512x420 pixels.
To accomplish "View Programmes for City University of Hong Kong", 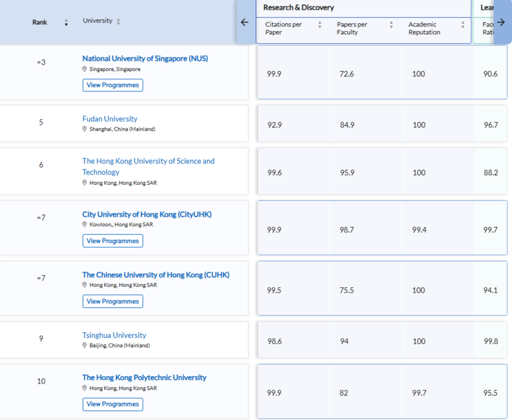I will [x=112, y=241].
